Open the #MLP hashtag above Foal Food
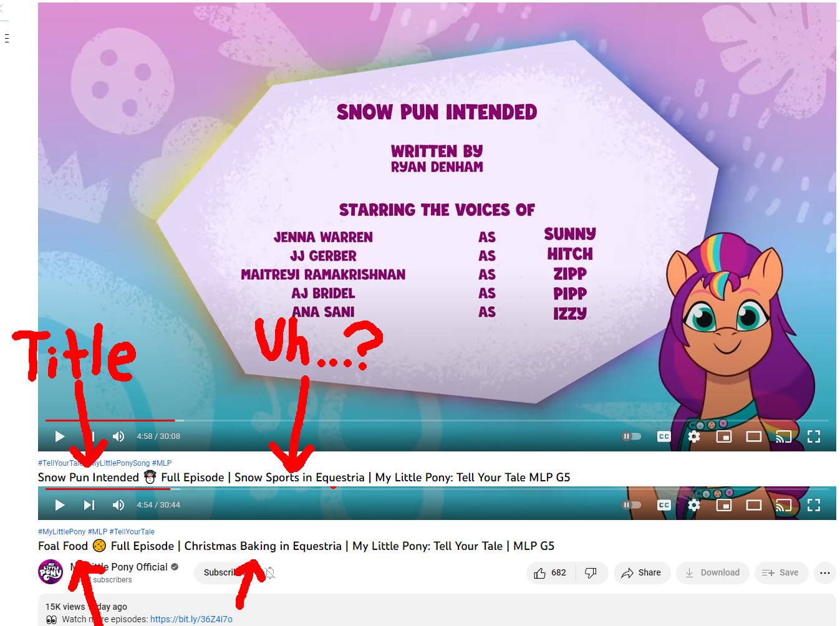Viewport: 840px width, 626px height. (x=97, y=532)
